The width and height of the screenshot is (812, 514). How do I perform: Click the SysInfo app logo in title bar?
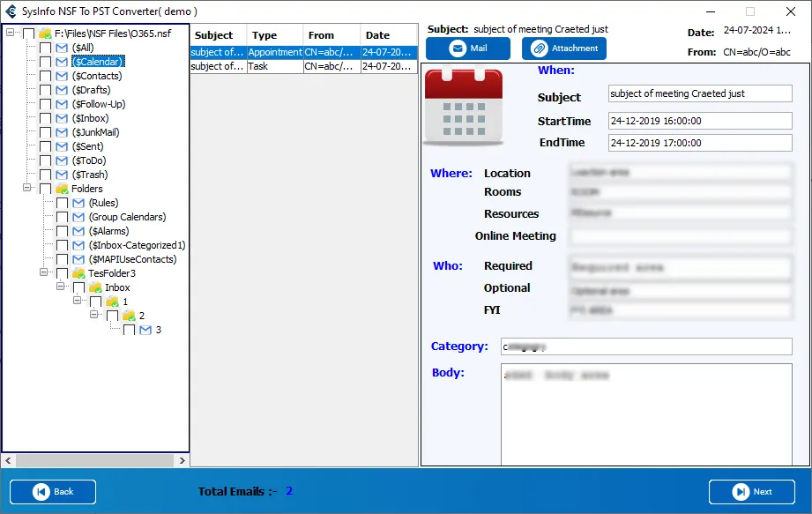click(11, 11)
